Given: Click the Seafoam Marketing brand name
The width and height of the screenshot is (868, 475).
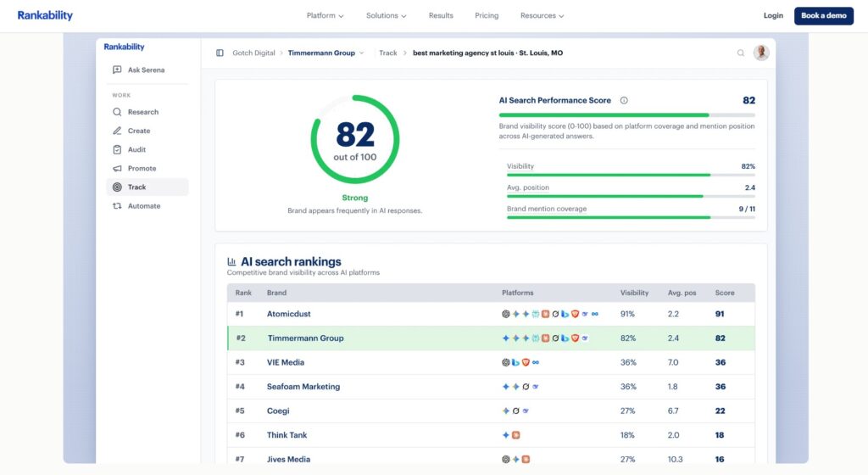Looking at the screenshot, I should tap(303, 387).
